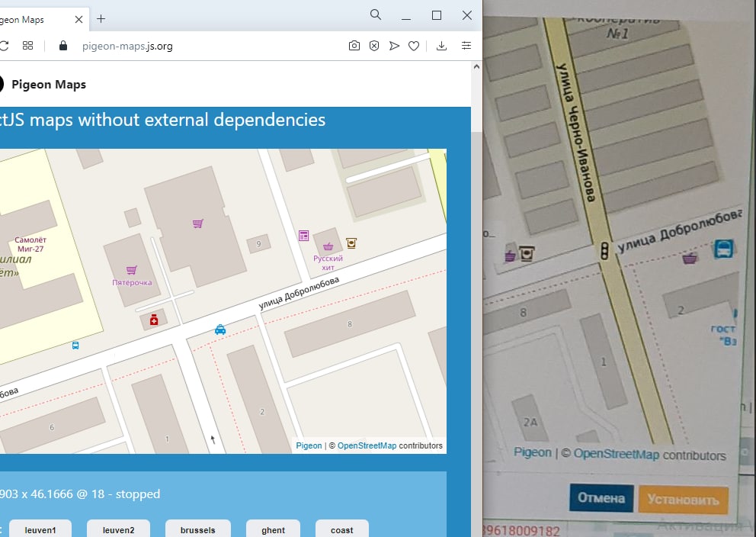Click the coordinates status text '@ 18 - stopped'

(117, 494)
